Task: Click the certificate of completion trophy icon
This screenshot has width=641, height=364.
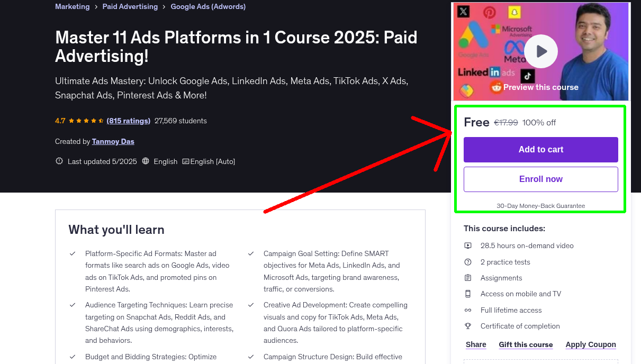Action: (468, 326)
